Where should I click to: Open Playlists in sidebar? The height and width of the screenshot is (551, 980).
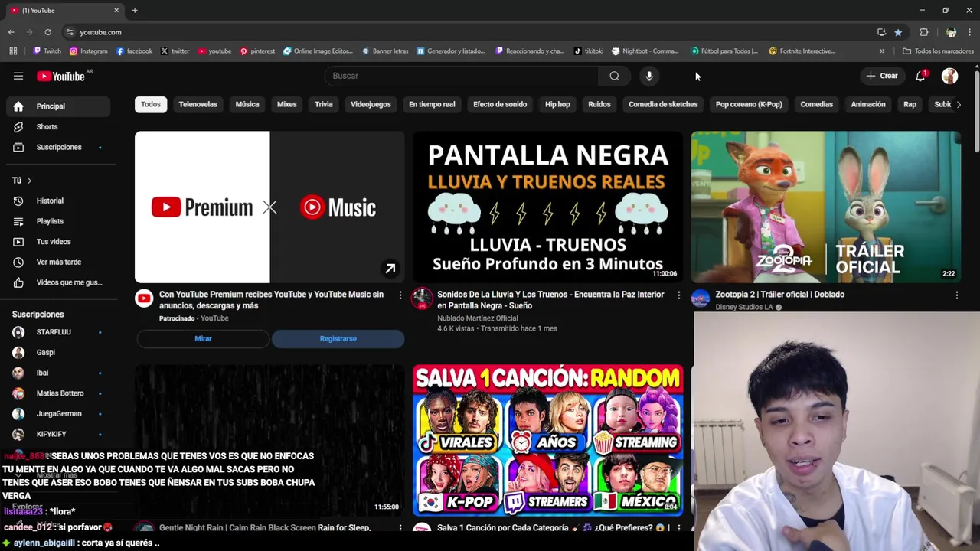point(58,221)
